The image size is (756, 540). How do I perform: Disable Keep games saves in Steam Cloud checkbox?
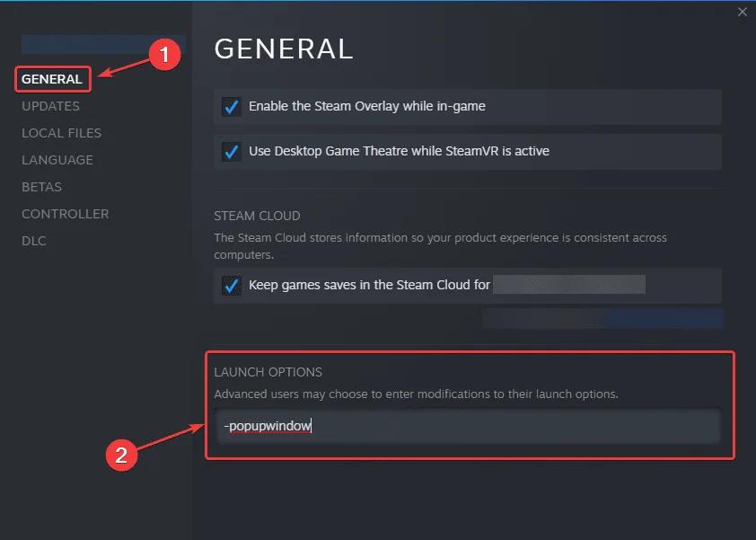(232, 286)
